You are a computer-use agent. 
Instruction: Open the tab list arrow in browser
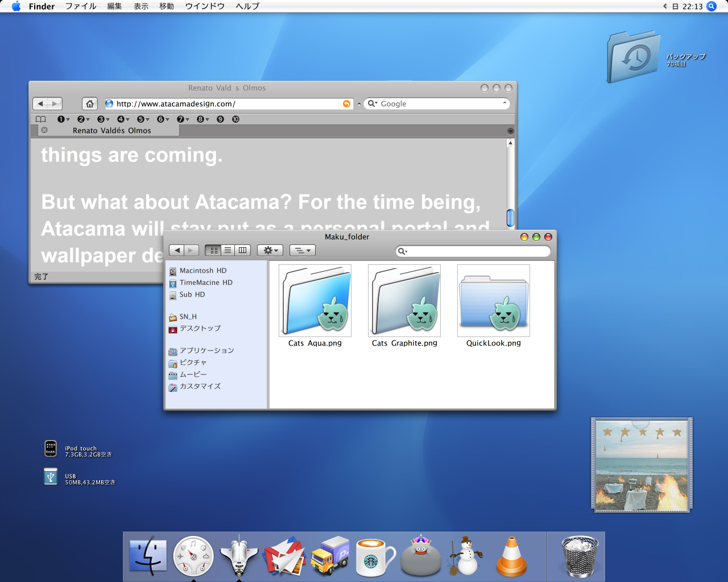[510, 131]
